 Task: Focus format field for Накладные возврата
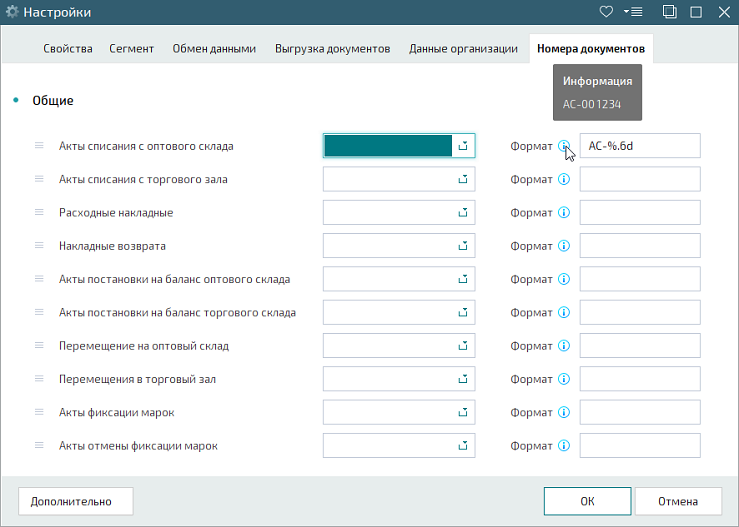tap(640, 246)
